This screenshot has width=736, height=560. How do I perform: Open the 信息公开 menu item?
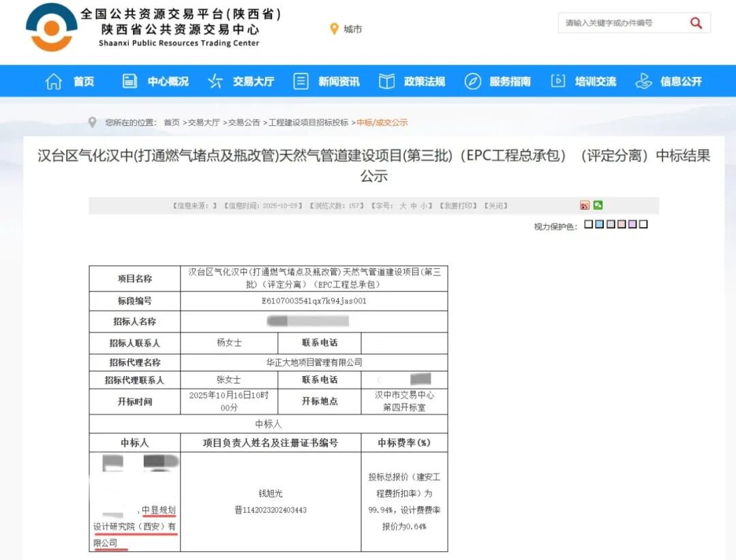pyautogui.click(x=680, y=82)
